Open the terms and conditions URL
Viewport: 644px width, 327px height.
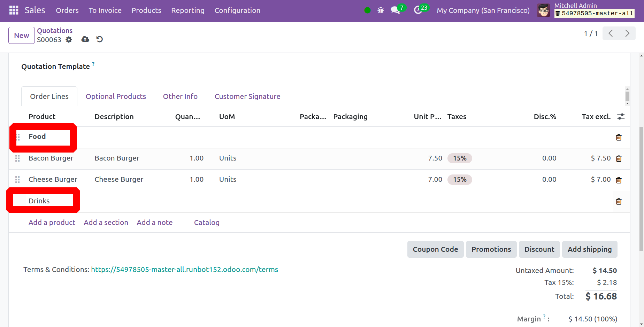tap(184, 270)
